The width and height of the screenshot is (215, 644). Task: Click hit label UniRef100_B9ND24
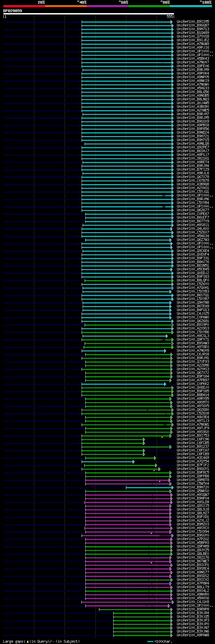point(193,133)
